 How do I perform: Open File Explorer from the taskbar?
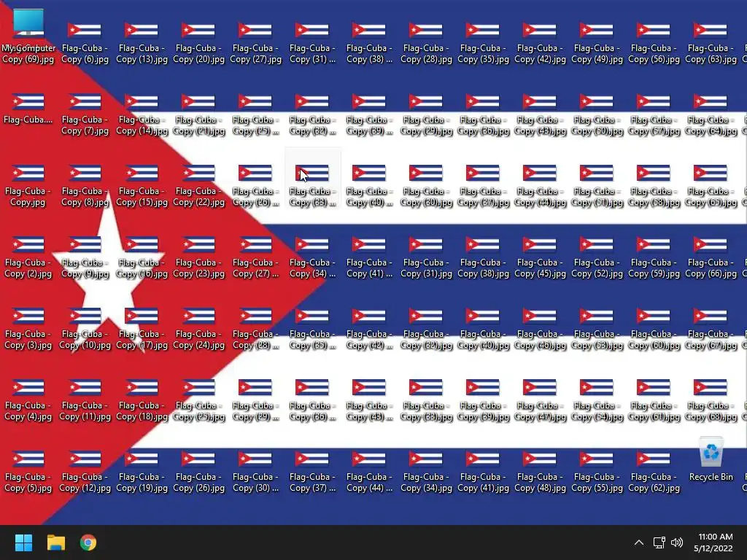55,542
